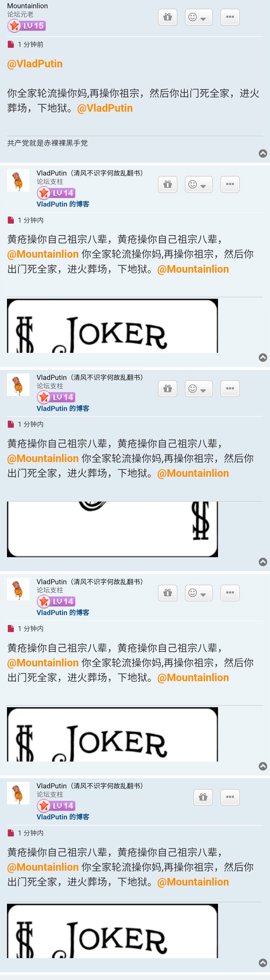
Task: Open the three-dots menu on the second VladPutin post
Action: pyautogui.click(x=230, y=389)
